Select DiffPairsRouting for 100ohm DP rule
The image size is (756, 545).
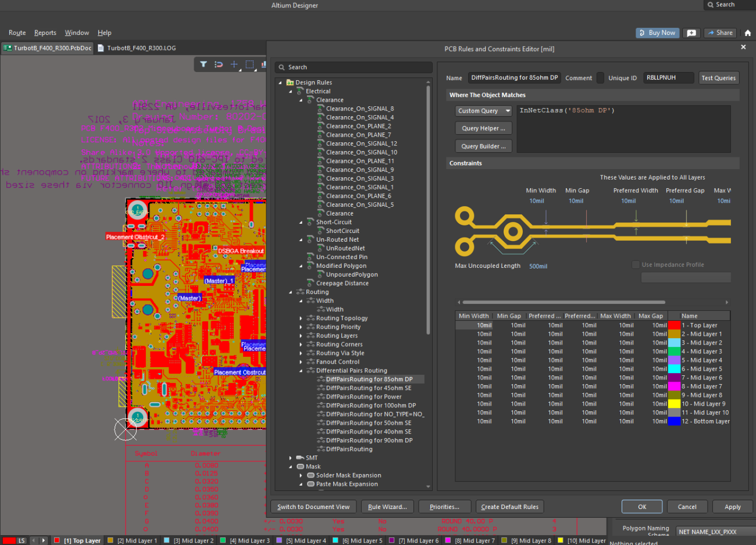tap(370, 406)
